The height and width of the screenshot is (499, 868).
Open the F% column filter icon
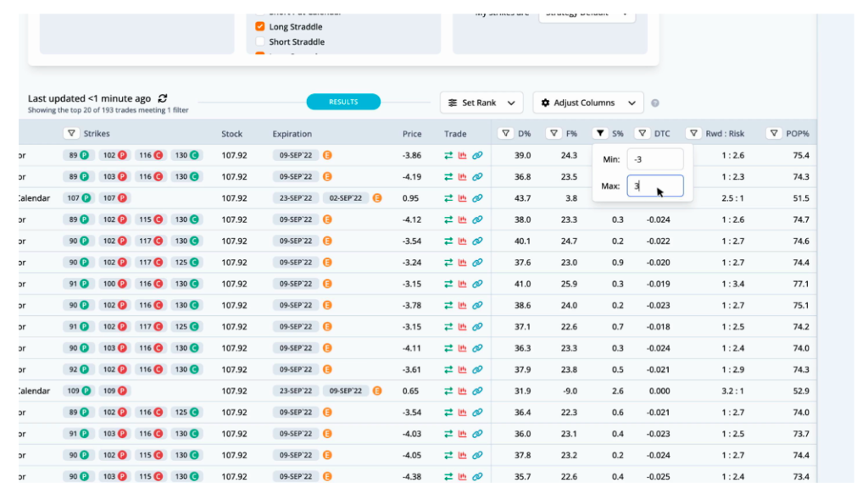[x=554, y=133]
